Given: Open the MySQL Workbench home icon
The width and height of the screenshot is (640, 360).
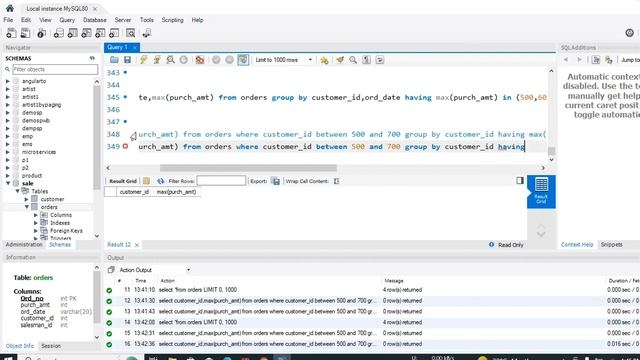Looking at the screenshot, I should coord(10,8).
